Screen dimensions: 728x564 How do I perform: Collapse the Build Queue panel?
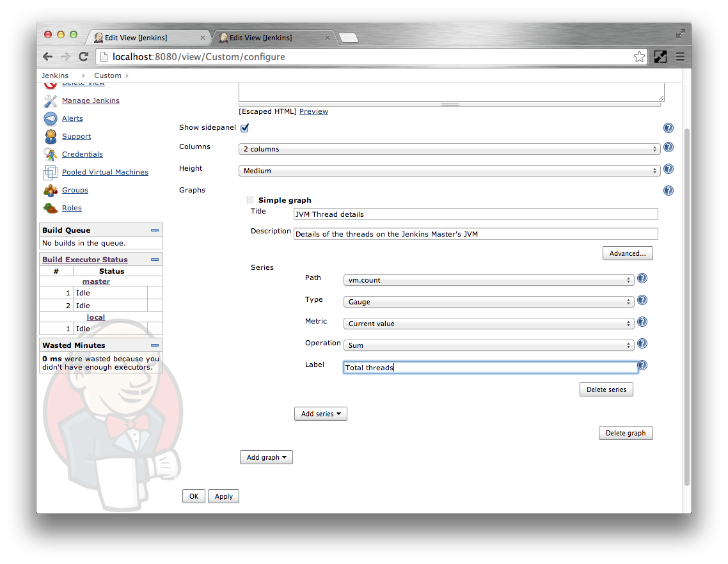(155, 230)
